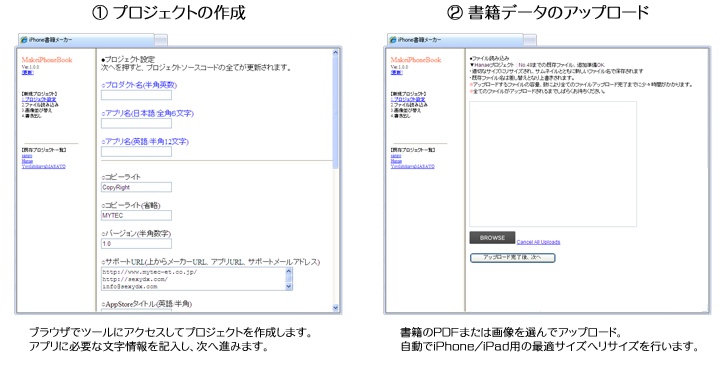
Task: Open a new tab beside the ファイル読み込み window's tab
Action: (x=530, y=41)
